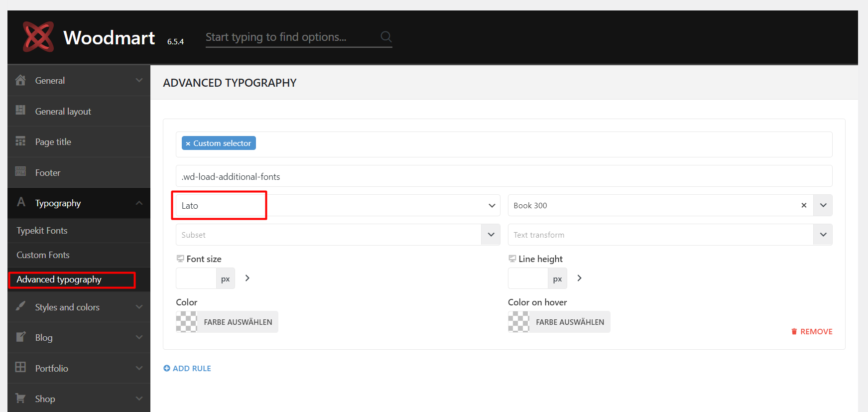The height and width of the screenshot is (412, 868).
Task: Click Farbe auswählen under Color on hover
Action: point(570,322)
